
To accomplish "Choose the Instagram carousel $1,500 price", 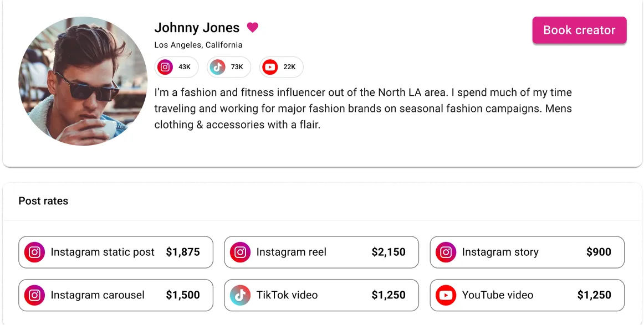I will click(x=183, y=295).
